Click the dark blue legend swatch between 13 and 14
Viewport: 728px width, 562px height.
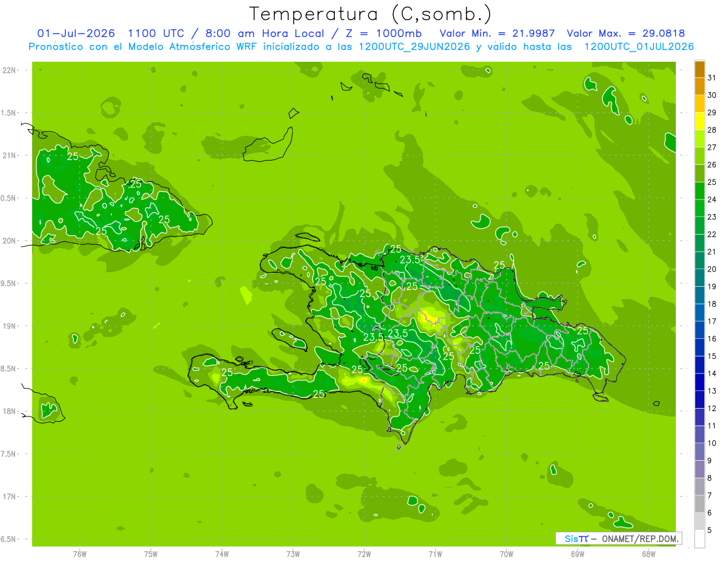(699, 382)
